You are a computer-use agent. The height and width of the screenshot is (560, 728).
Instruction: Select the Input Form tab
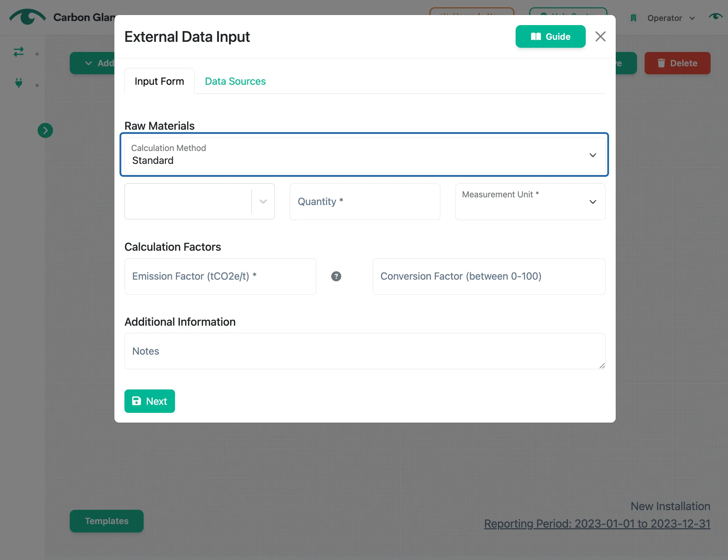pyautogui.click(x=159, y=81)
